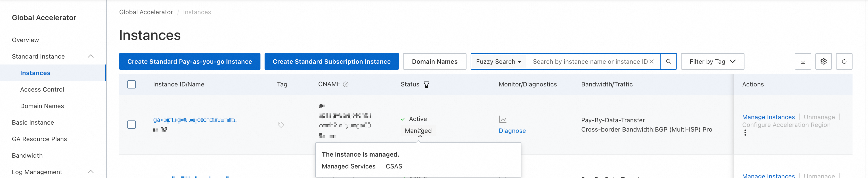Screen dimensions: 868x178
Task: Open monitoring chart icon above Diagnose
Action: (x=502, y=119)
